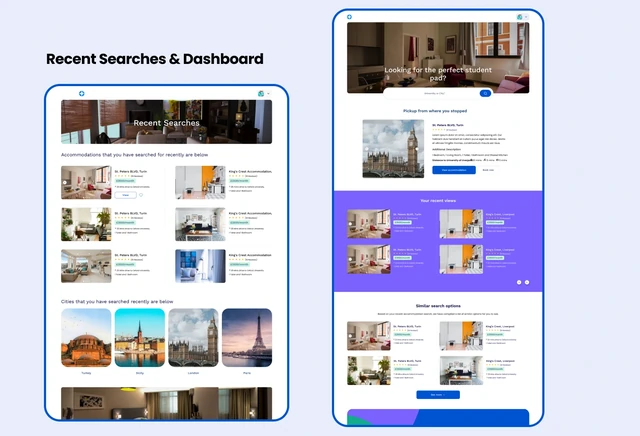640x436 pixels.
Task: Open the patterned-rug King's Crest thumbnail on Recent Searches
Action: coord(200,224)
